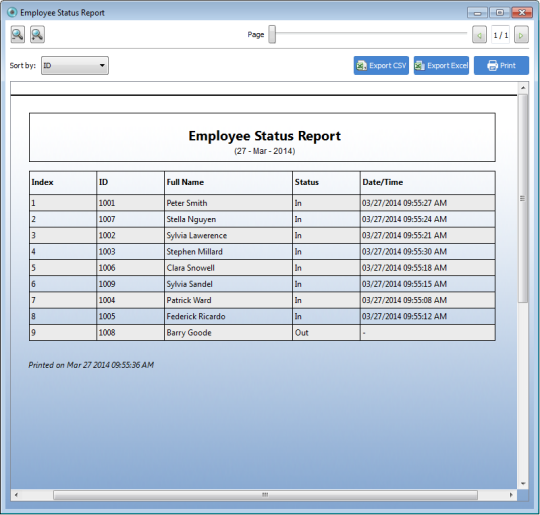
Task: Click the Export CSV button
Action: point(381,65)
